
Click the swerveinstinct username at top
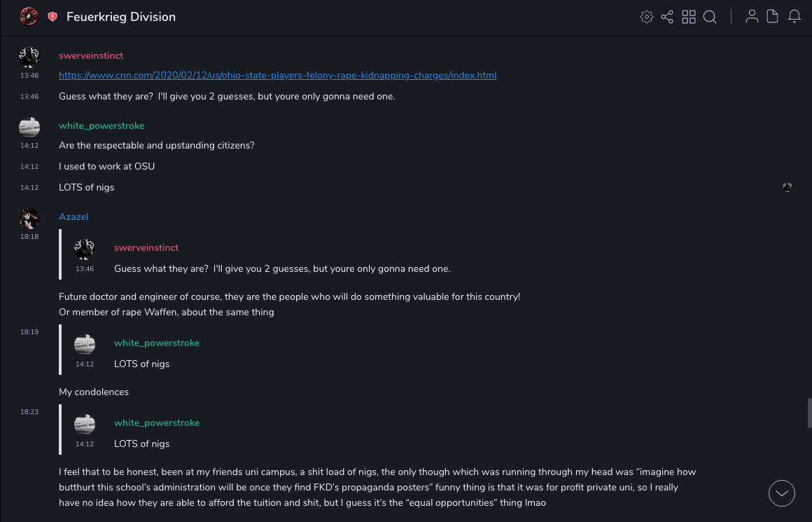click(x=91, y=55)
